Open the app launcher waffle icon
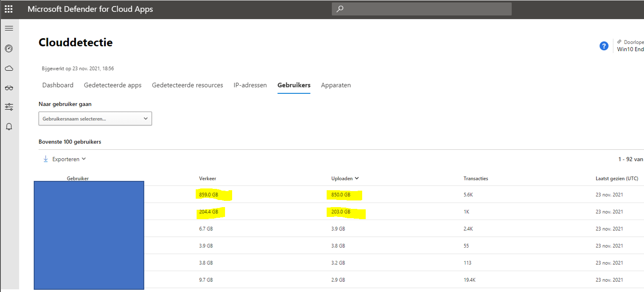 [8, 9]
